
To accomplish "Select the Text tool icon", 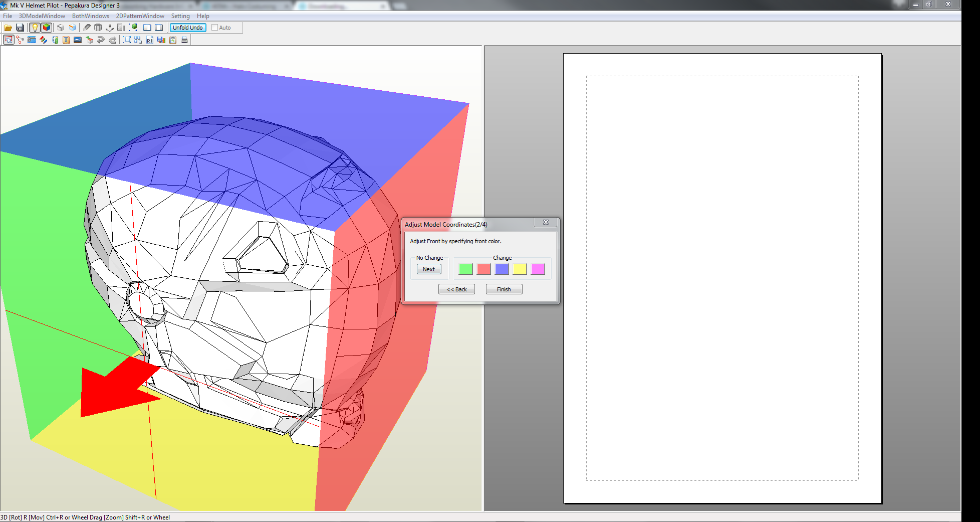I will coord(66,40).
